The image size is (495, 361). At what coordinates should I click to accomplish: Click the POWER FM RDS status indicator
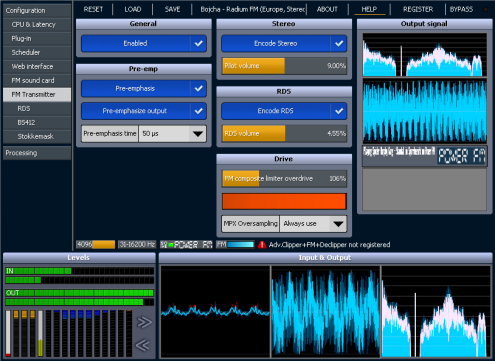(186, 245)
